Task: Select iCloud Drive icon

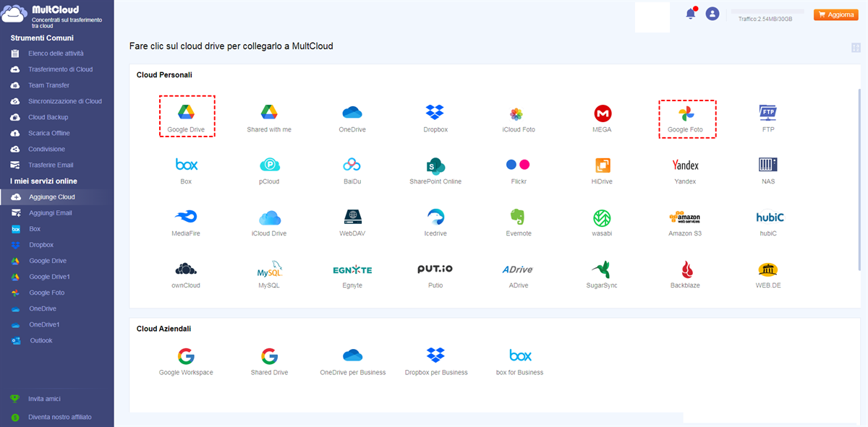Action: pos(269,217)
